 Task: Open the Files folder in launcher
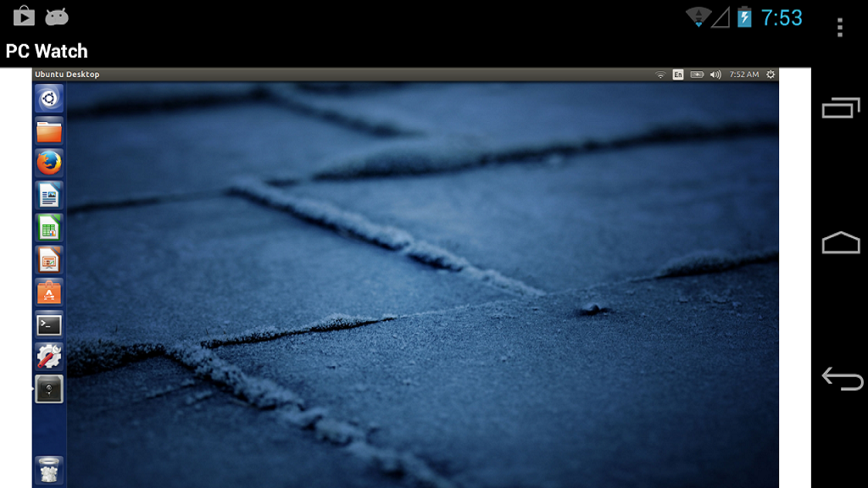click(x=48, y=131)
